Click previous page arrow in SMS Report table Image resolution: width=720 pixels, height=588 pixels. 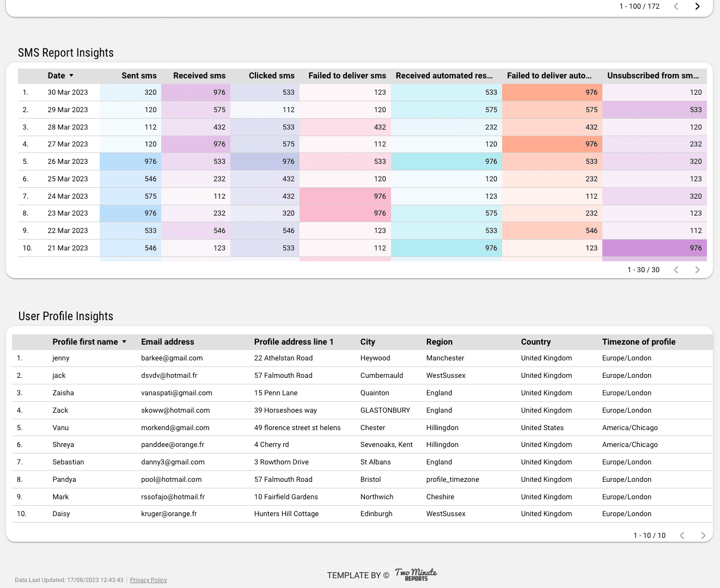676,270
